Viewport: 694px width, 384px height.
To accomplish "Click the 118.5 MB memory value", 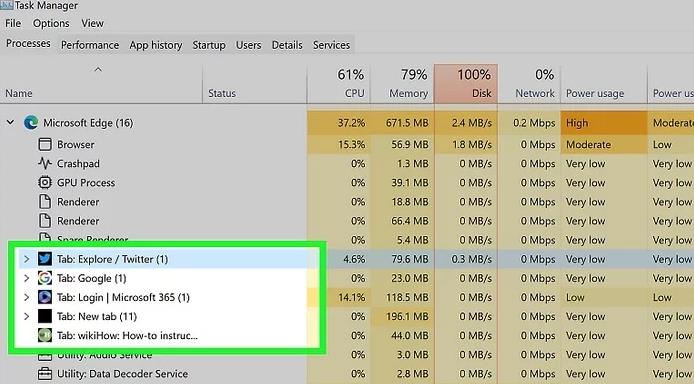I will point(407,297).
